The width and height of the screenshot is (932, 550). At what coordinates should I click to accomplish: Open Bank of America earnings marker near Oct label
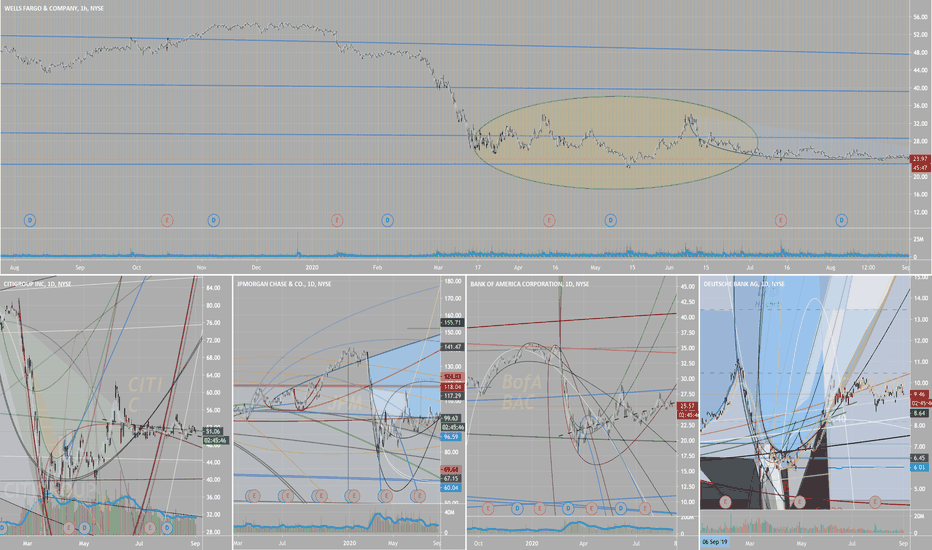tap(488, 508)
